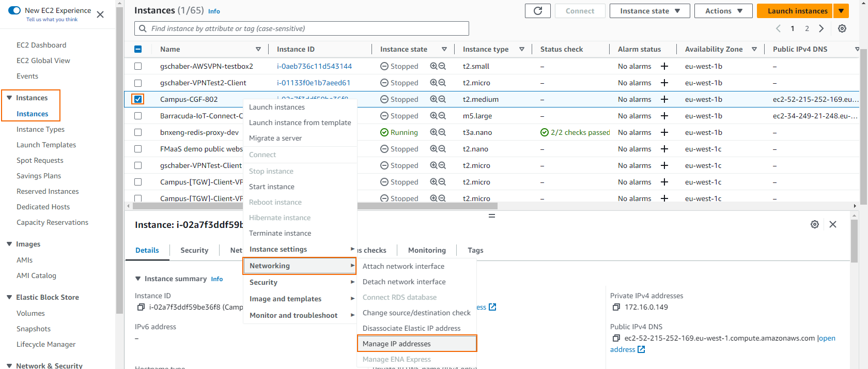
Task: Add alarm plus for FMaaS demo row
Action: (664, 149)
